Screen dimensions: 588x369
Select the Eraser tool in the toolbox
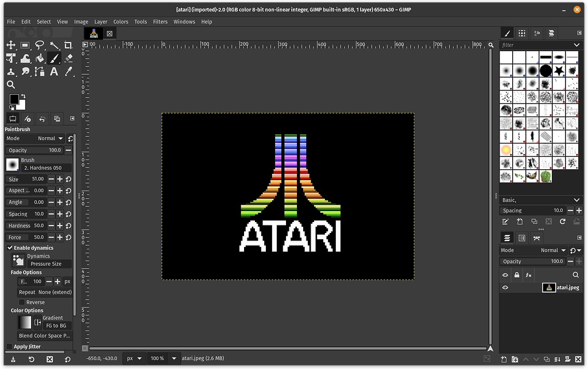(x=68, y=59)
